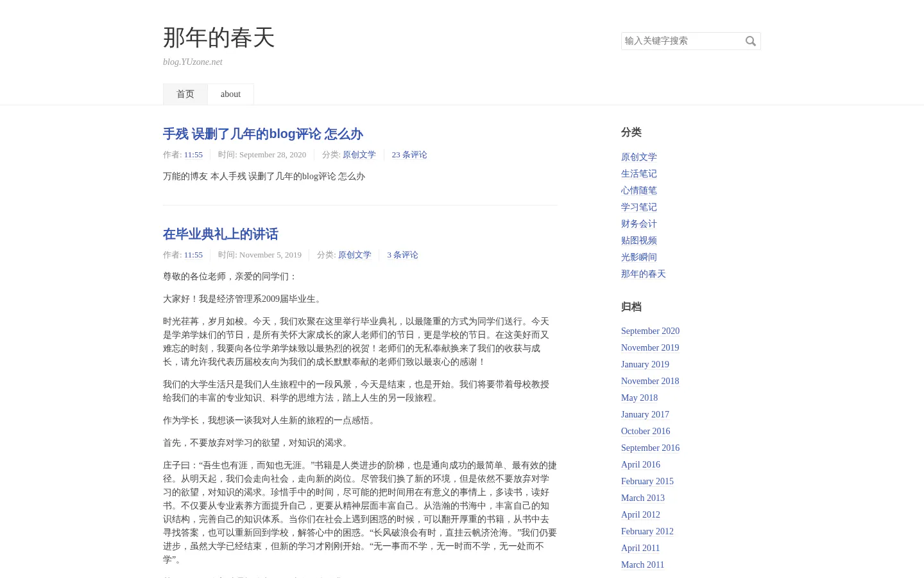Image resolution: width=924 pixels, height=578 pixels.
Task: Open the March 2011 archive
Action: (642, 565)
